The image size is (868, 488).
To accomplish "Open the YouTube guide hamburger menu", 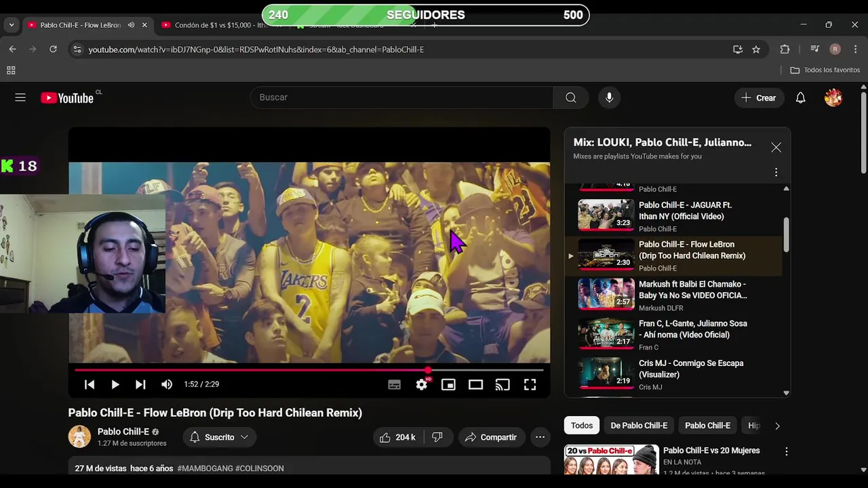I will coord(20,98).
